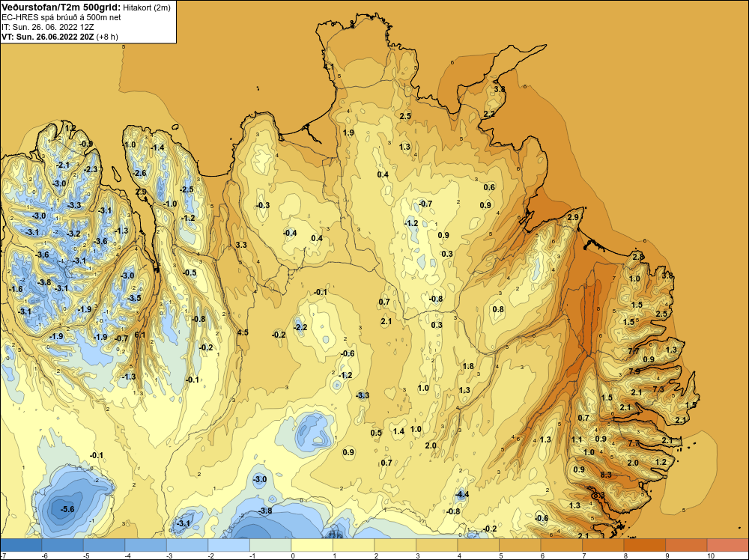Click the '-0.4' temperature value

(290, 233)
